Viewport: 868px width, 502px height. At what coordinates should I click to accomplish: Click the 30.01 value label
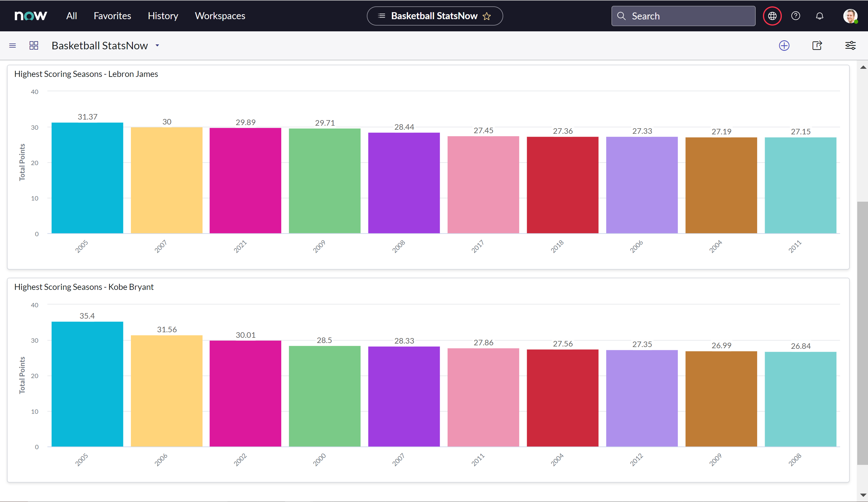pyautogui.click(x=246, y=335)
